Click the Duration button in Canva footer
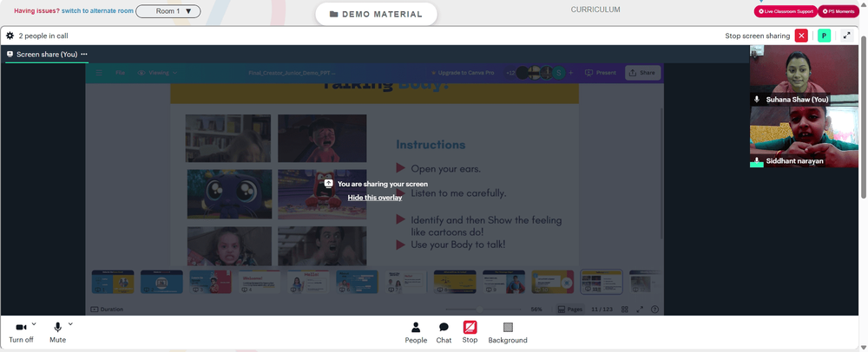 coord(107,310)
